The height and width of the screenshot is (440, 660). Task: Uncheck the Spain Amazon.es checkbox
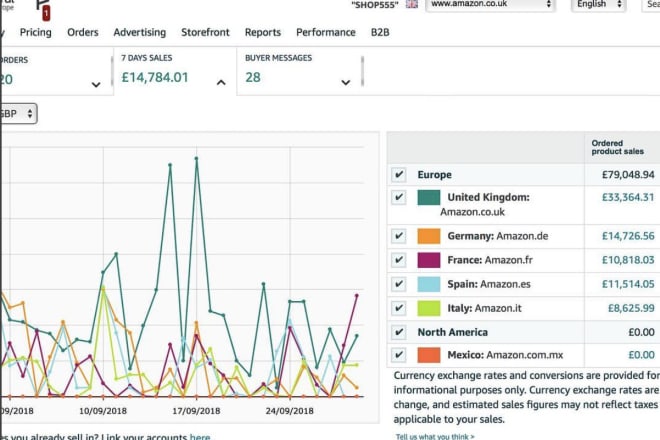tap(399, 284)
